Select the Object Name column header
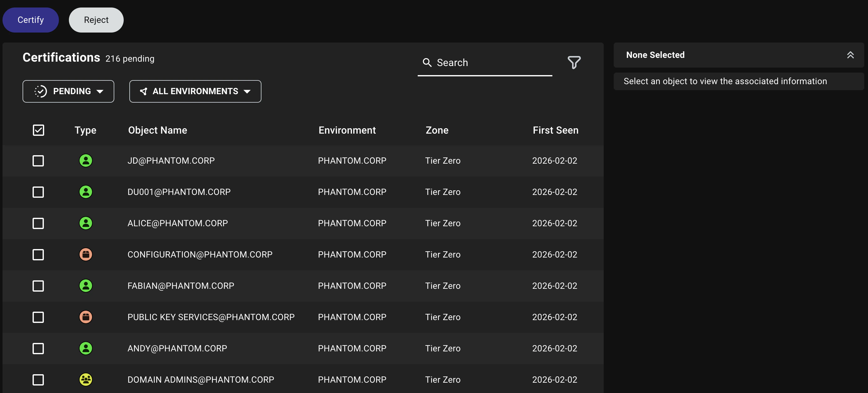The width and height of the screenshot is (868, 393). pyautogui.click(x=158, y=130)
